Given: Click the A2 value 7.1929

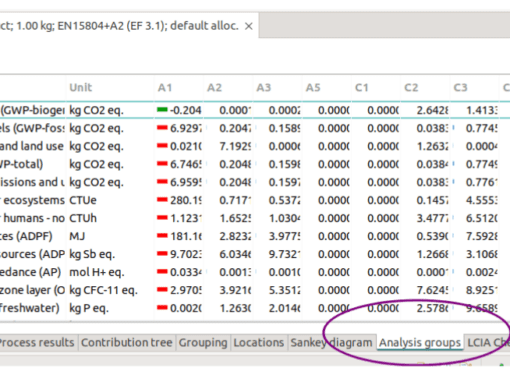Looking at the screenshot, I should click(x=235, y=146).
